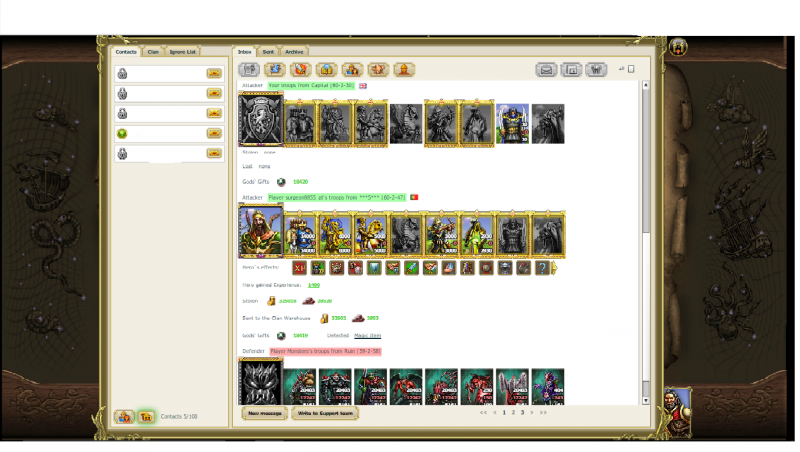800x452 pixels.
Task: Click the trash icon in top-right toolbar
Action: (597, 70)
